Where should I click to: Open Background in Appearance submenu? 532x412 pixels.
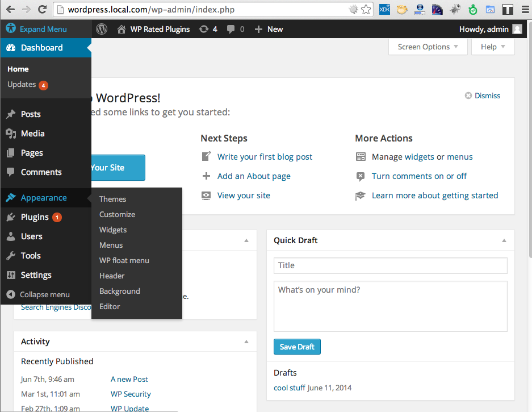tap(120, 291)
